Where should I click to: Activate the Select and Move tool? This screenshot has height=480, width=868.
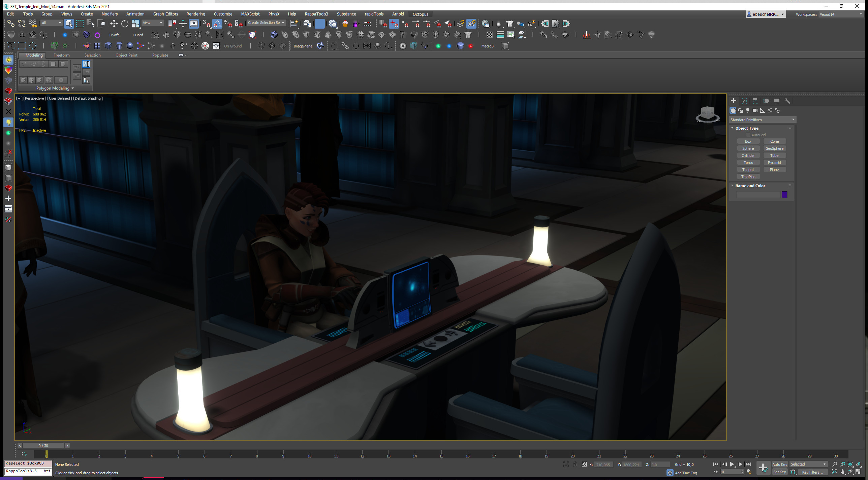point(114,24)
